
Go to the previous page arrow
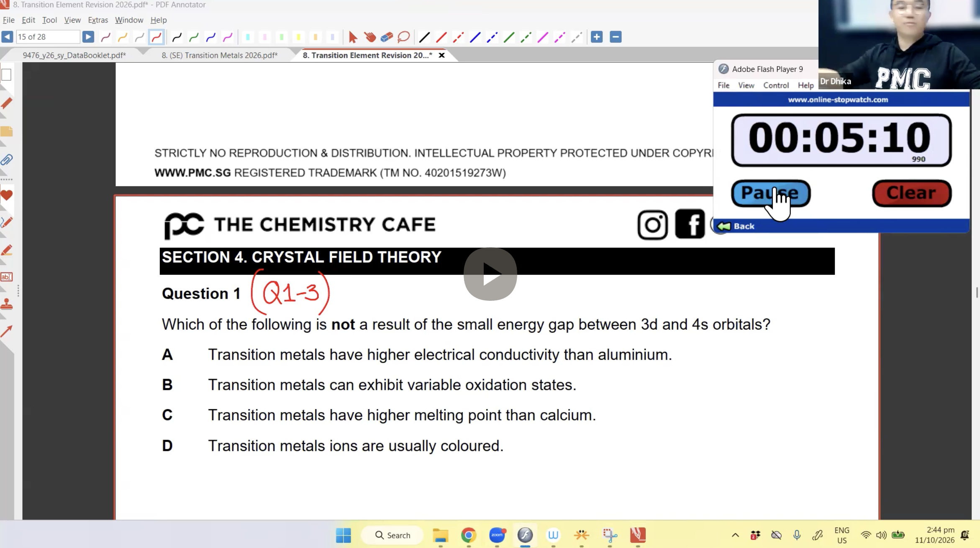coord(7,37)
